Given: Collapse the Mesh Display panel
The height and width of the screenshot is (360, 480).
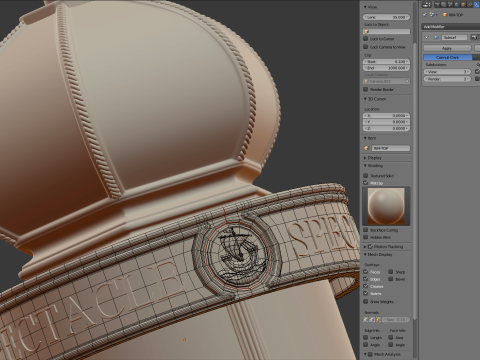Looking at the screenshot, I should point(365,255).
